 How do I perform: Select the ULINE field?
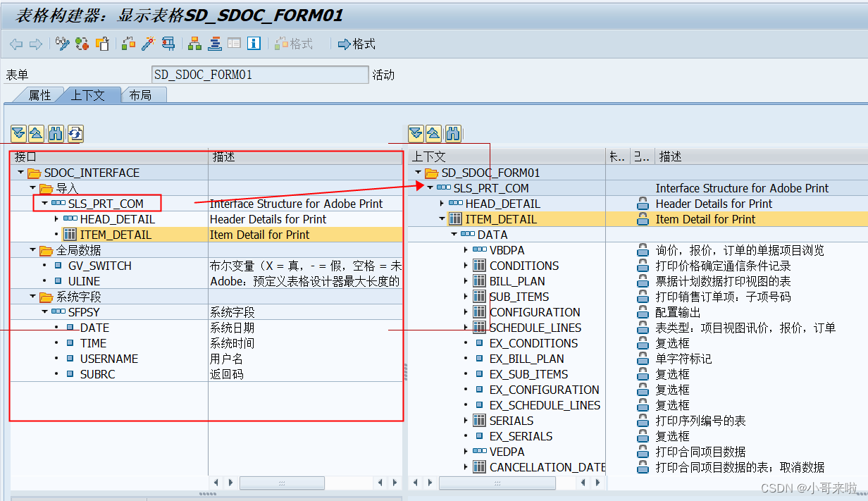(x=84, y=281)
